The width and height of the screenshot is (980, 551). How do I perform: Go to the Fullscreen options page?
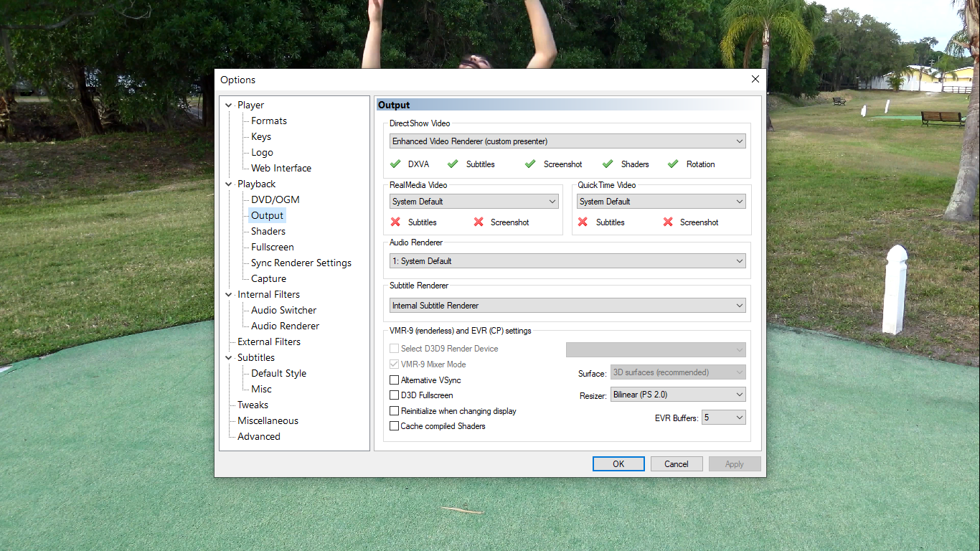pyautogui.click(x=273, y=247)
